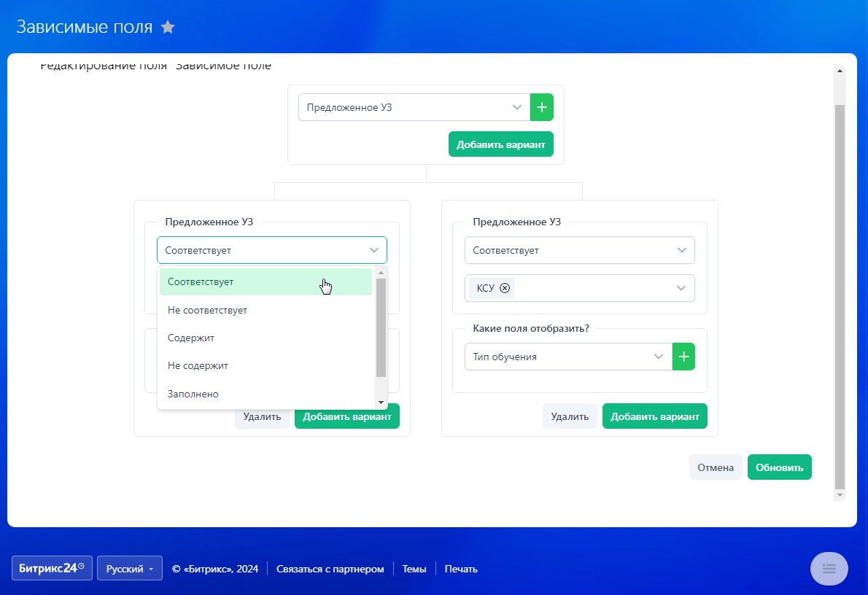Click the Битрикс24 logo in footer
Screen dimensions: 868x595
pos(52,569)
